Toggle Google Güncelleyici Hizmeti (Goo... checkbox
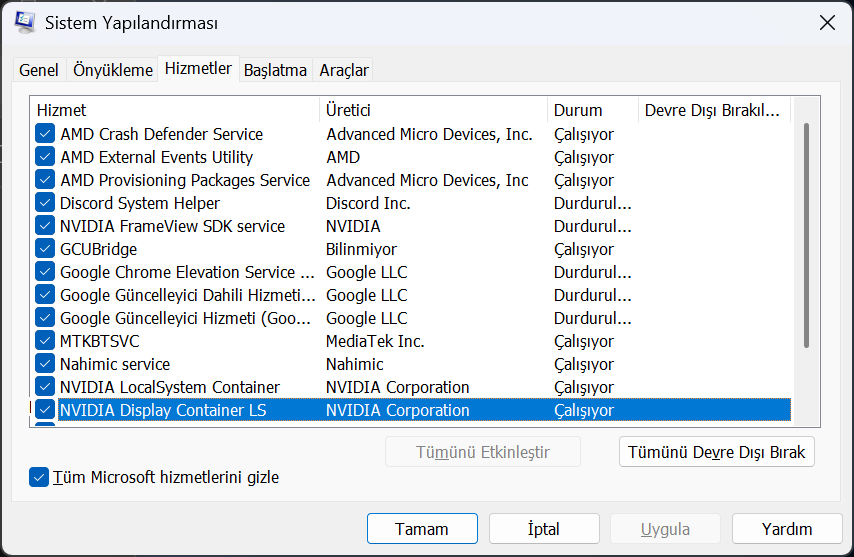This screenshot has height=557, width=854. pyautogui.click(x=45, y=317)
